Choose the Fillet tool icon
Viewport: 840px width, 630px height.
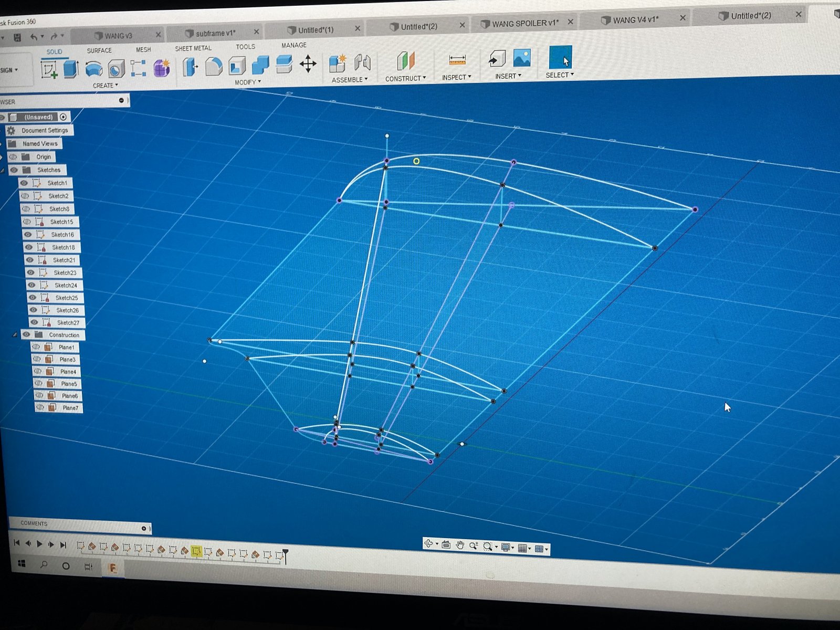coord(214,66)
